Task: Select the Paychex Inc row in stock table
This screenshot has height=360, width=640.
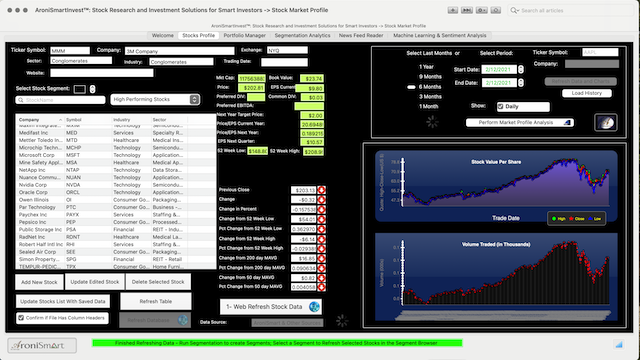Action: point(116,215)
